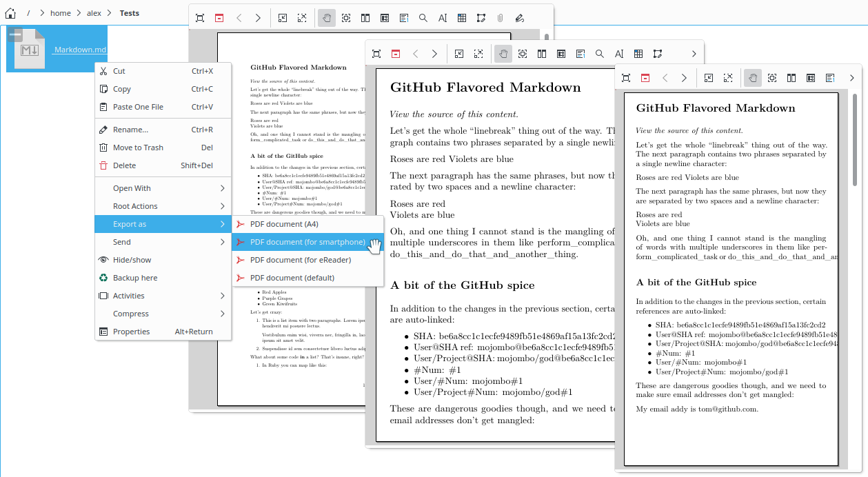
Task: Click Backup here in context menu
Action: [x=163, y=278]
